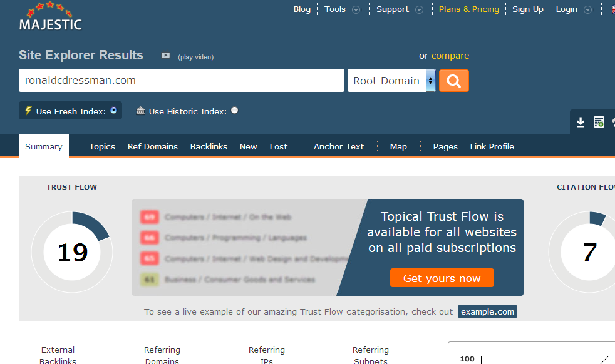Image resolution: width=615 pixels, height=364 pixels.
Task: Click the CITATION FLOW heading
Action: click(586, 187)
